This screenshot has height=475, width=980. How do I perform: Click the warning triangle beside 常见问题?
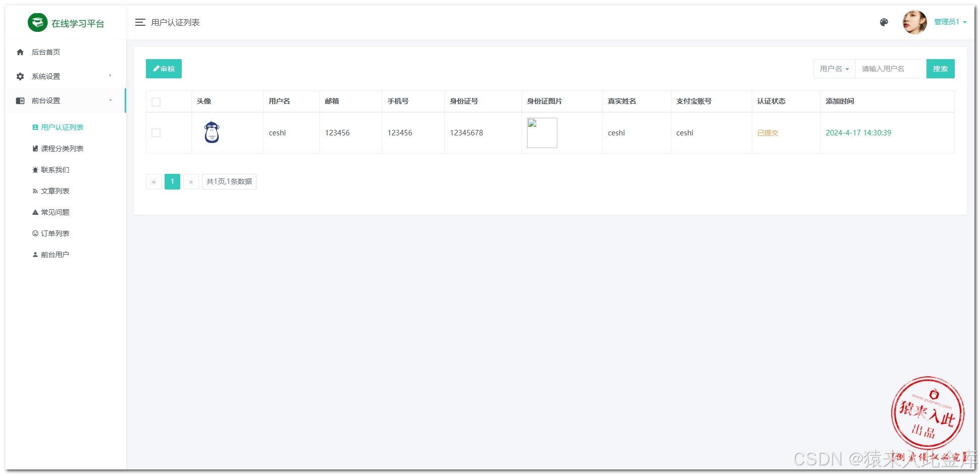click(35, 212)
